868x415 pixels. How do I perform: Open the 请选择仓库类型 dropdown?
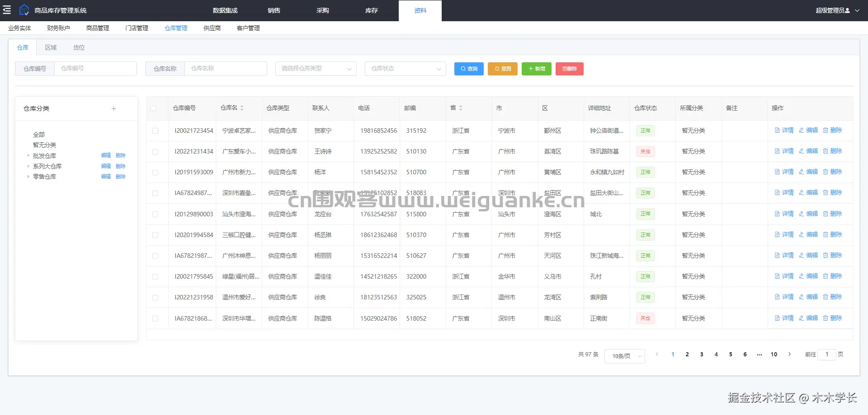(x=316, y=69)
